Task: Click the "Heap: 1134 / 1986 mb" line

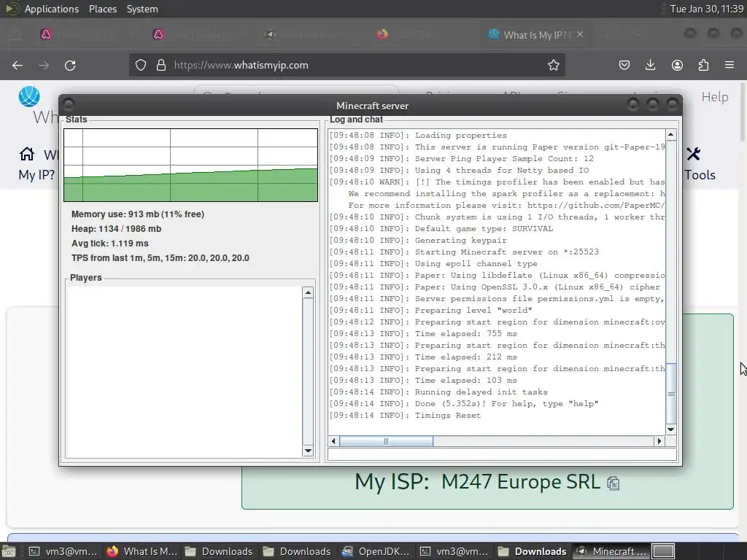Action: click(x=116, y=229)
